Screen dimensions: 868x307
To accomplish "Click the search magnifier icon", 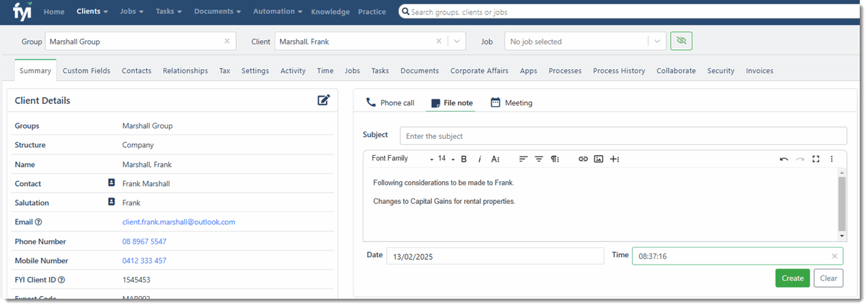I will [x=405, y=12].
